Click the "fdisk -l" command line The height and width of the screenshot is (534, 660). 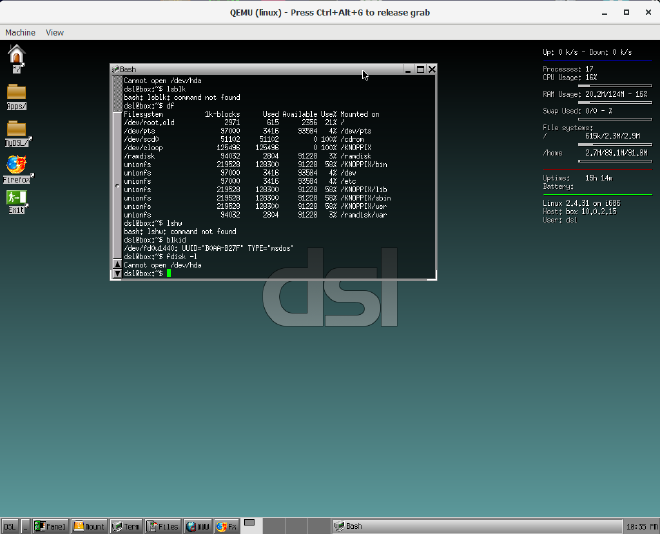pyautogui.click(x=160, y=257)
